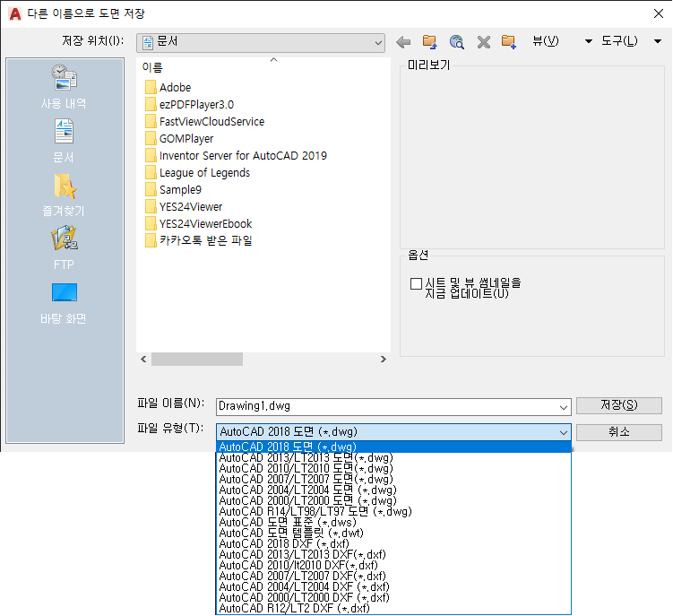Expand the save location (문서) dropdown

pos(377,43)
